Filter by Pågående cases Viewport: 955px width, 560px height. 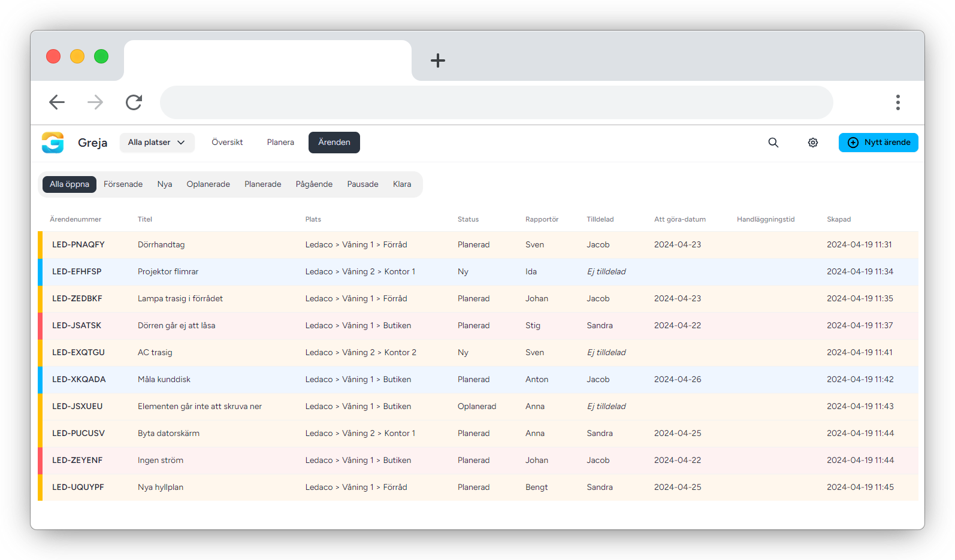click(314, 184)
